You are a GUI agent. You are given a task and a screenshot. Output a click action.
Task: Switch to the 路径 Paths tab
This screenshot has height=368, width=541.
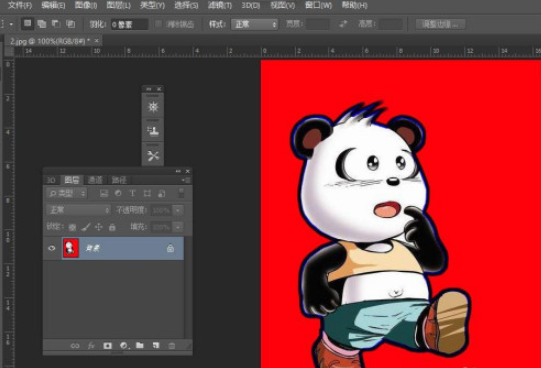(x=119, y=180)
